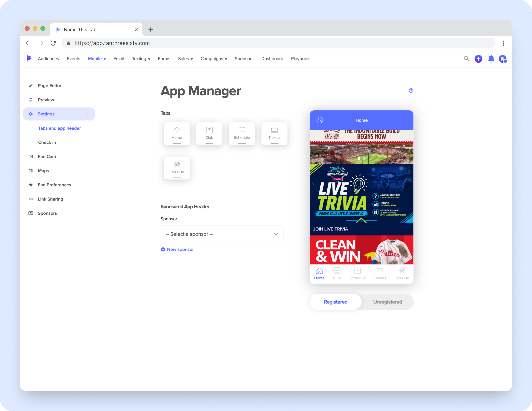Tap Tickets in phone preview bottom bar

coord(380,274)
